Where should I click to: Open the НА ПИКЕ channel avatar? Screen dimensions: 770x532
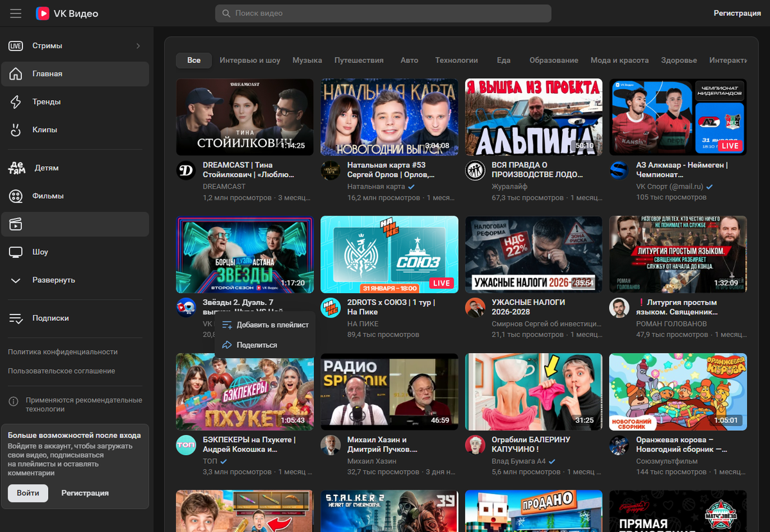coord(330,307)
